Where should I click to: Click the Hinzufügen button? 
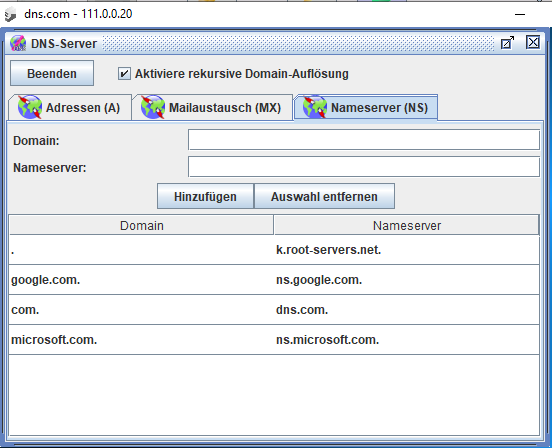click(205, 196)
